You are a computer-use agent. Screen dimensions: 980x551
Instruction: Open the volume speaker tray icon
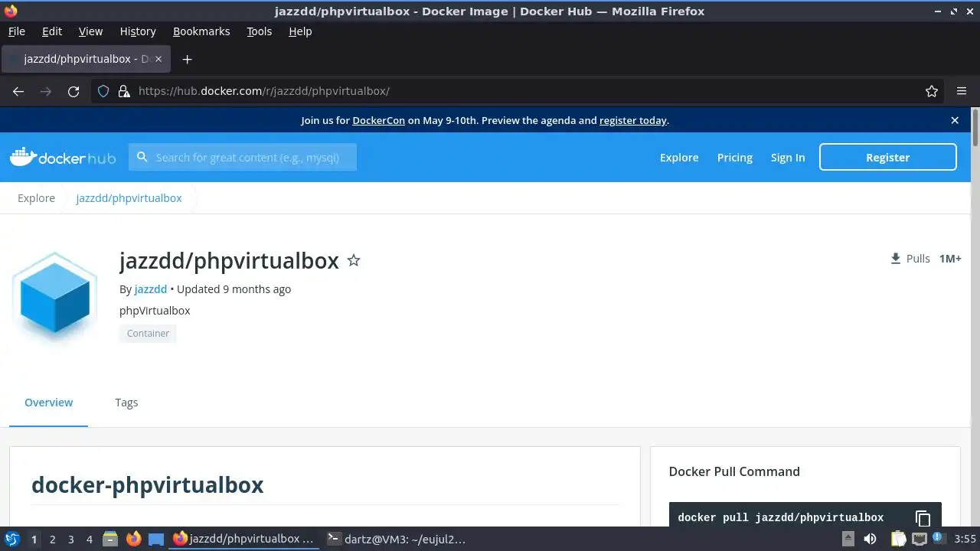coord(870,540)
